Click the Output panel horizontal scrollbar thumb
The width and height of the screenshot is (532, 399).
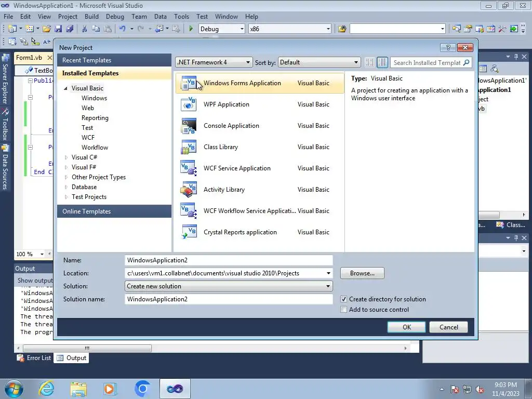point(87,349)
